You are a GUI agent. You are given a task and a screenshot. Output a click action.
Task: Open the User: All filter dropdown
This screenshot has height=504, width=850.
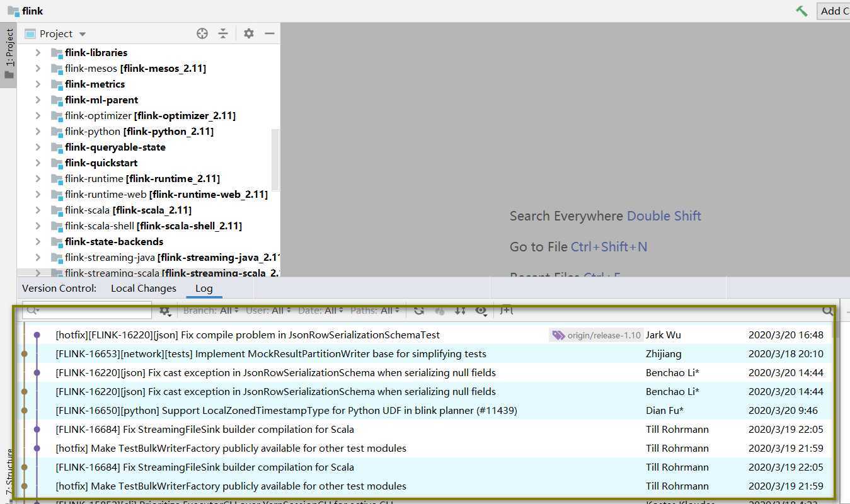tap(268, 310)
